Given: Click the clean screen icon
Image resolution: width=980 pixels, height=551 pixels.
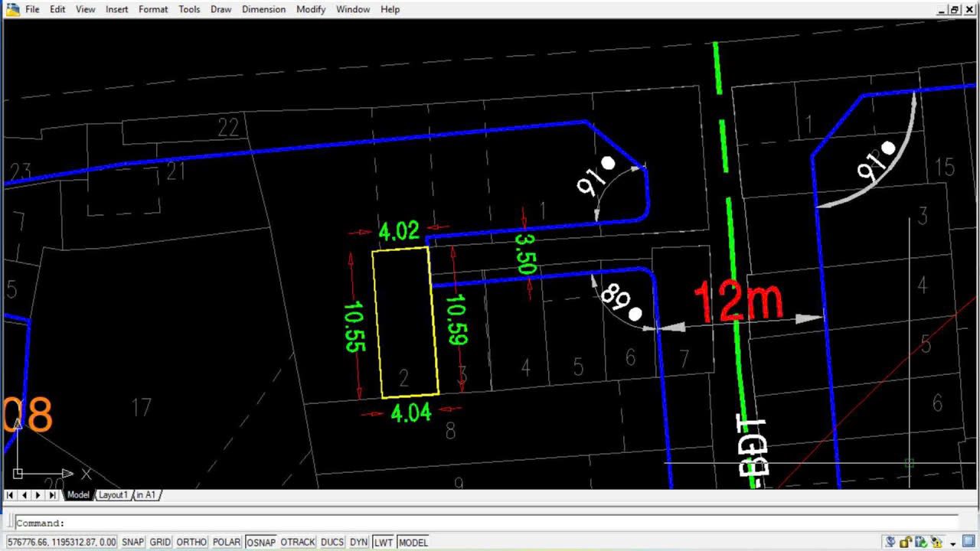Looking at the screenshot, I should pyautogui.click(x=969, y=543).
